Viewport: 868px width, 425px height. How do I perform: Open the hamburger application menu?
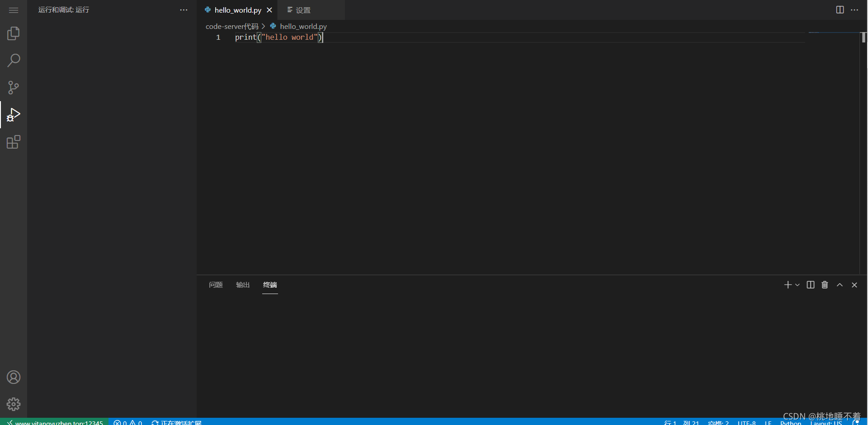click(14, 10)
